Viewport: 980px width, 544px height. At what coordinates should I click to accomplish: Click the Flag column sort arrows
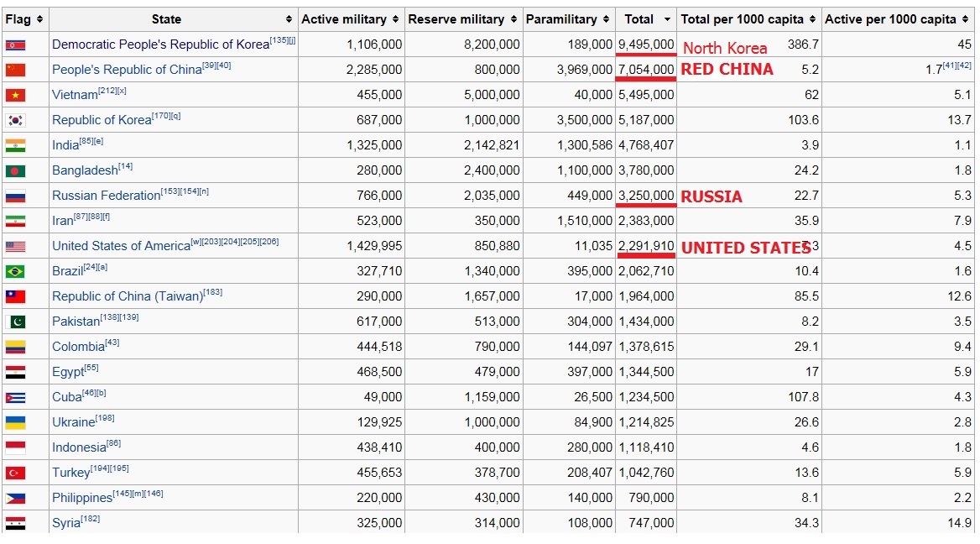[39, 19]
